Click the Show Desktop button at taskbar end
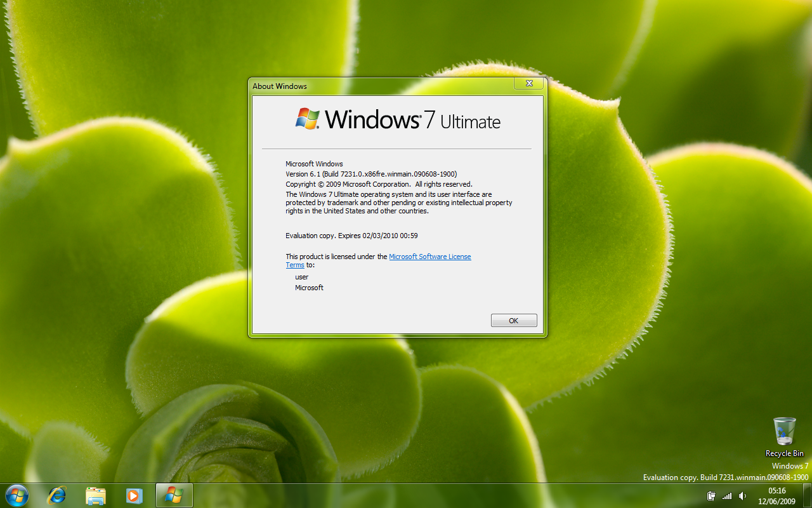812x508 pixels. [x=808, y=495]
